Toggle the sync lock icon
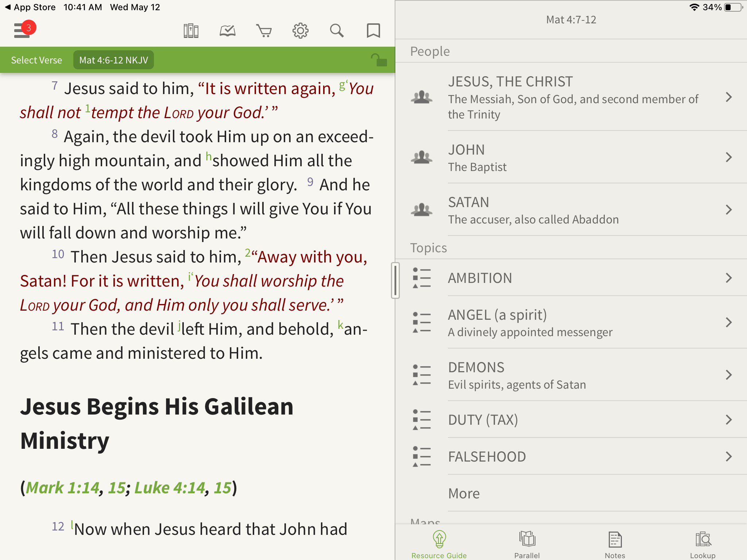This screenshot has height=560, width=747. tap(379, 60)
